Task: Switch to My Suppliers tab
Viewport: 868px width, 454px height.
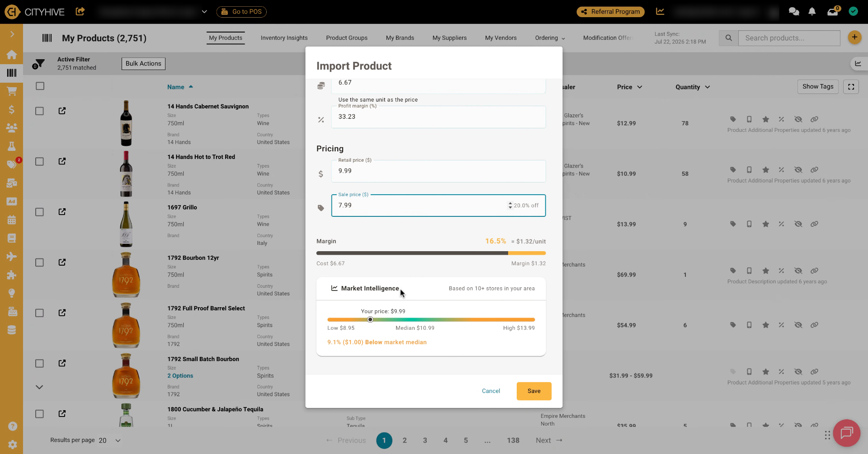Action: coord(449,38)
